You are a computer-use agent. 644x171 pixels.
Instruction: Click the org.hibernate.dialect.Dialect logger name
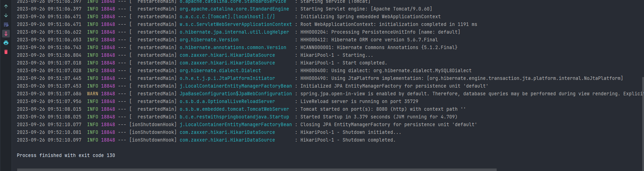pos(220,70)
